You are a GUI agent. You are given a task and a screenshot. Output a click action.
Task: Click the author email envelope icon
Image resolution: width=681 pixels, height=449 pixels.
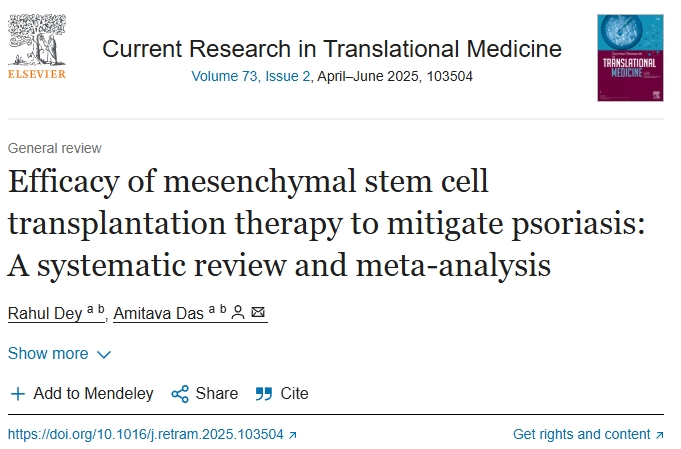click(x=258, y=314)
